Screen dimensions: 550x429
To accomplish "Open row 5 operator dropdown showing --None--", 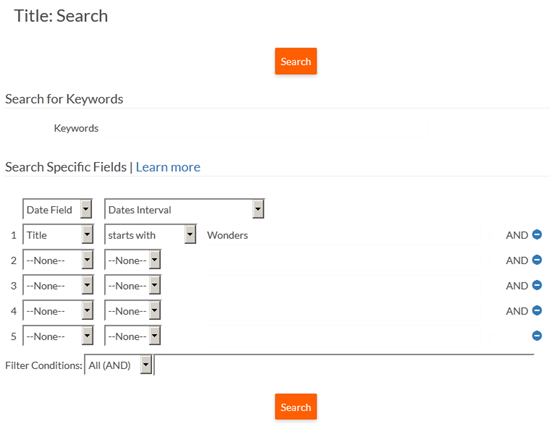I will (x=133, y=336).
